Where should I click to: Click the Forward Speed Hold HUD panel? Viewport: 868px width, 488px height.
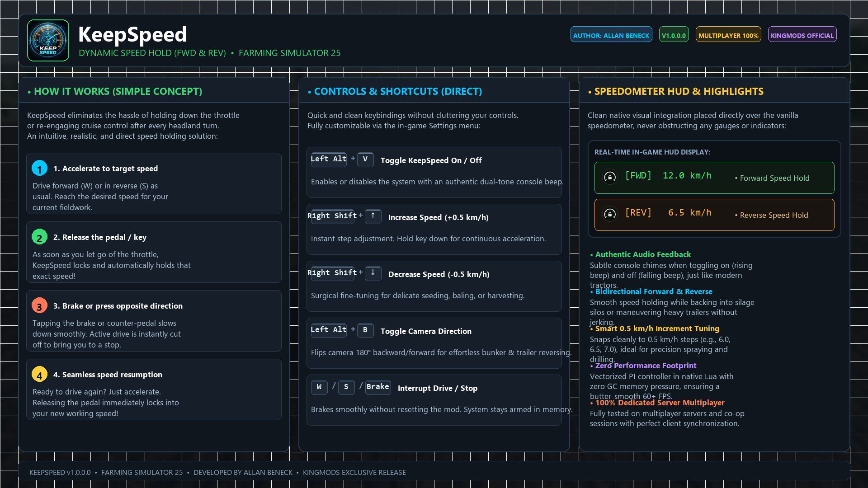coord(714,178)
